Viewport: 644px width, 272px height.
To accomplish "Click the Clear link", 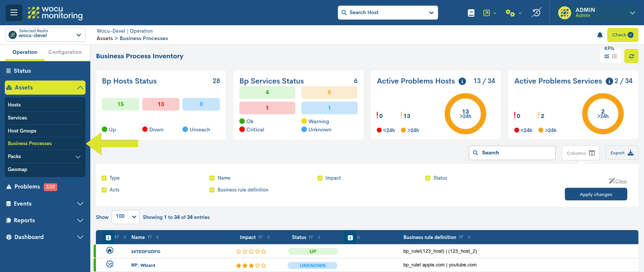I will point(621,181).
